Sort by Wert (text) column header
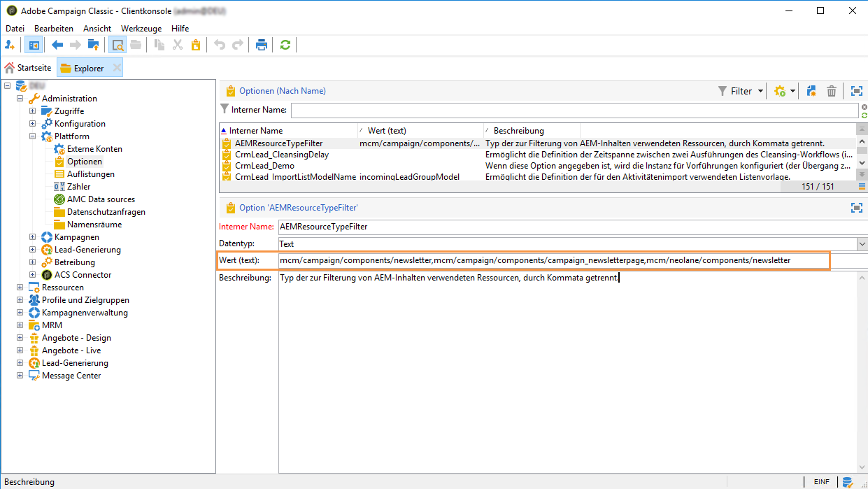 (420, 131)
